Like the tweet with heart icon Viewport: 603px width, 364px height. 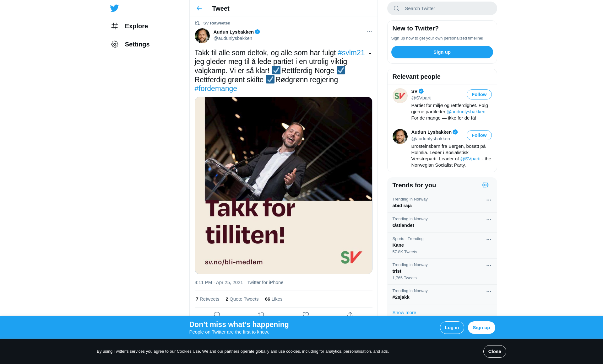[306, 314]
